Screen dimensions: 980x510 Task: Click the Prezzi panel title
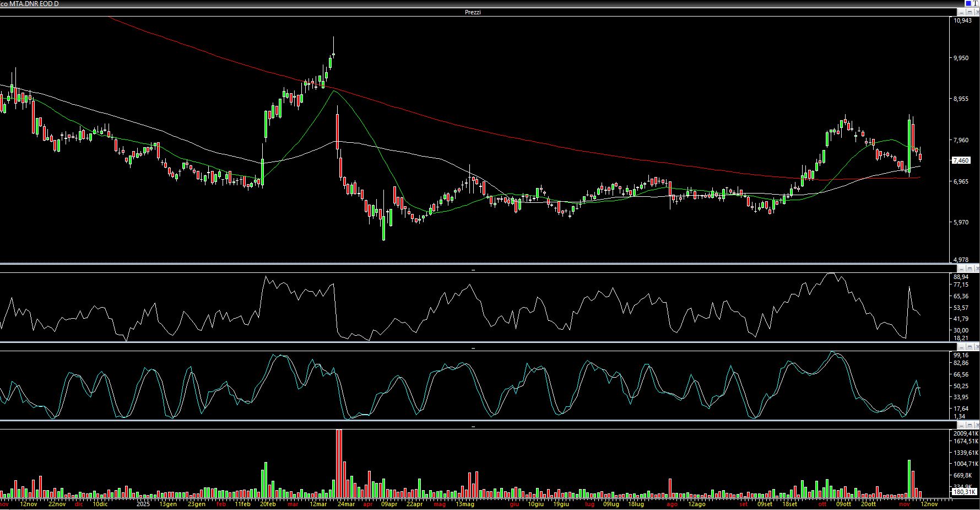click(473, 12)
